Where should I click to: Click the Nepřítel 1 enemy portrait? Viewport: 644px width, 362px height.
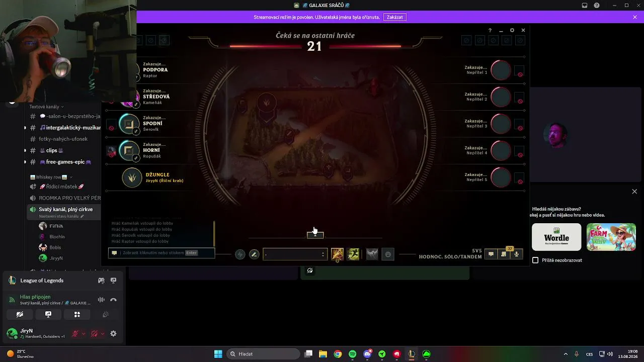pos(501,70)
